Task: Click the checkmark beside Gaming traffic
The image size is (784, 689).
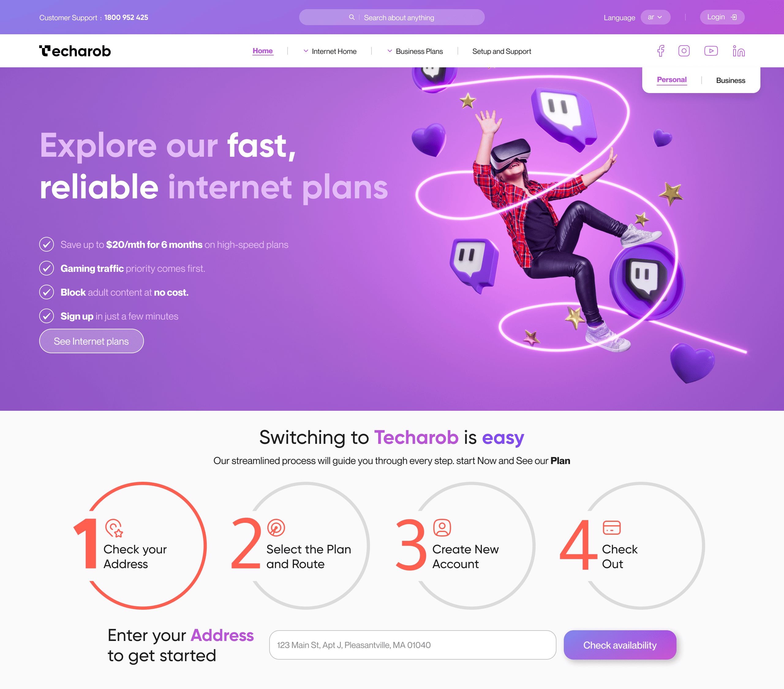Action: [x=47, y=268]
